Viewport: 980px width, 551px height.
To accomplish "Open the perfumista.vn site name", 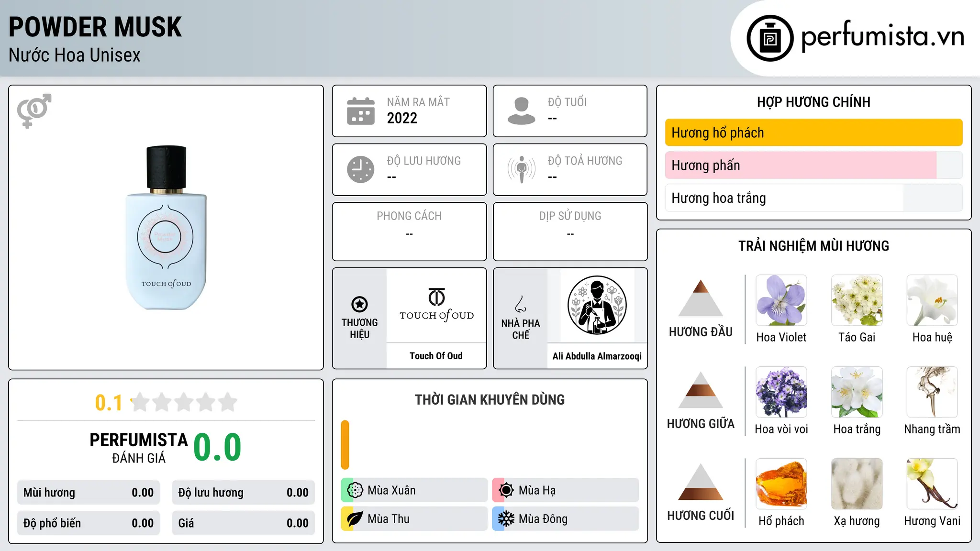I will (x=882, y=36).
